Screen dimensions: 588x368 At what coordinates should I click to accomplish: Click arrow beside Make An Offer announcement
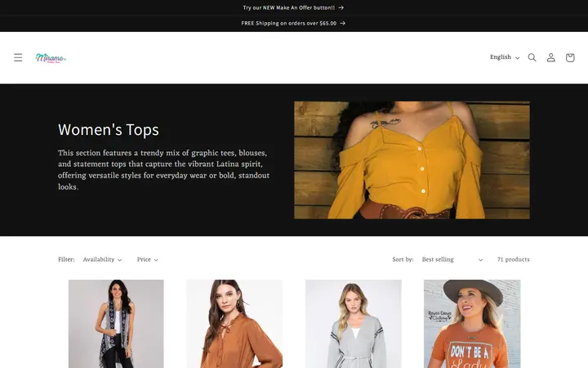341,7
